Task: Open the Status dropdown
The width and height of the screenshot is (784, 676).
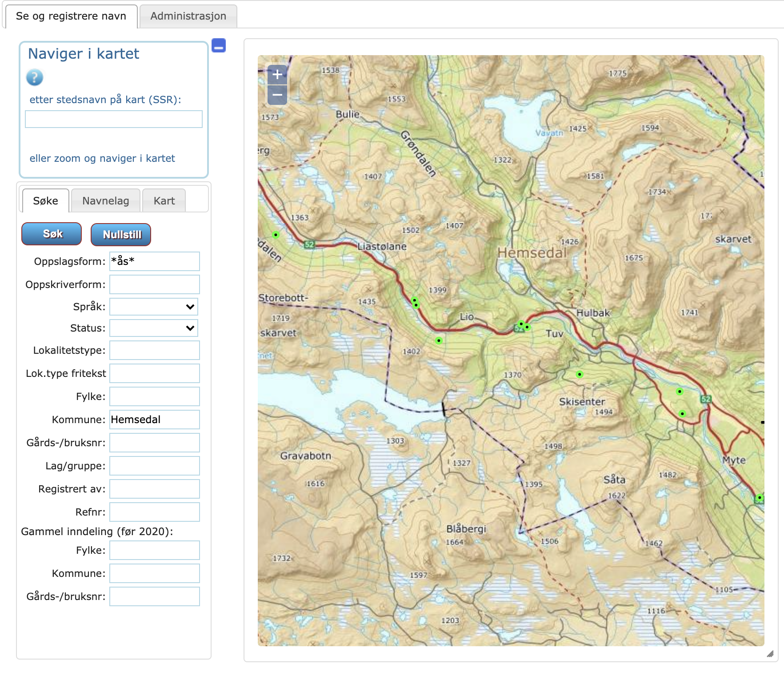Action: (x=154, y=328)
